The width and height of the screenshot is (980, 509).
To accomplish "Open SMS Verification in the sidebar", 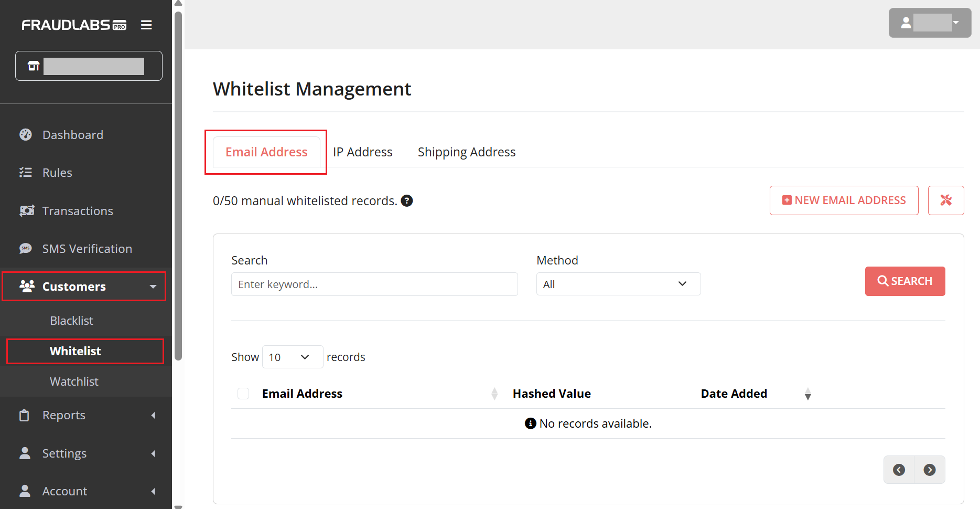I will 87,249.
